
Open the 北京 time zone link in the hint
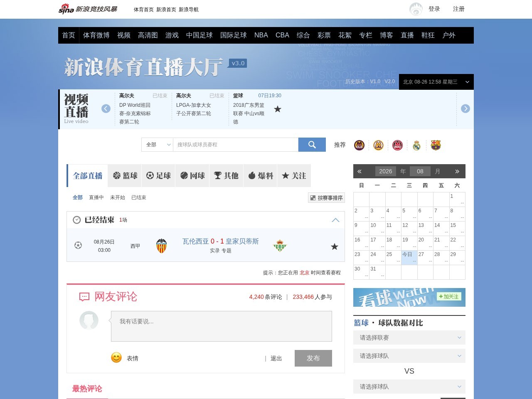tap(304, 273)
